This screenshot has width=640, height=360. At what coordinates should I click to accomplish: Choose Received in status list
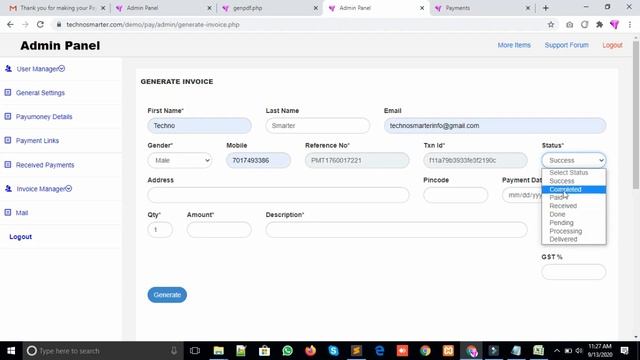[x=573, y=206]
